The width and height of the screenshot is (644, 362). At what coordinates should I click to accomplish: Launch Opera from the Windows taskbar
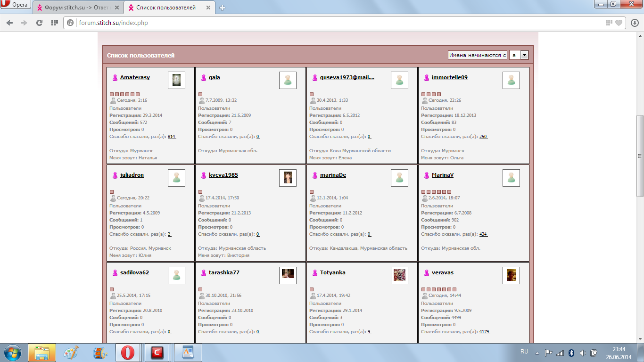pos(127,353)
